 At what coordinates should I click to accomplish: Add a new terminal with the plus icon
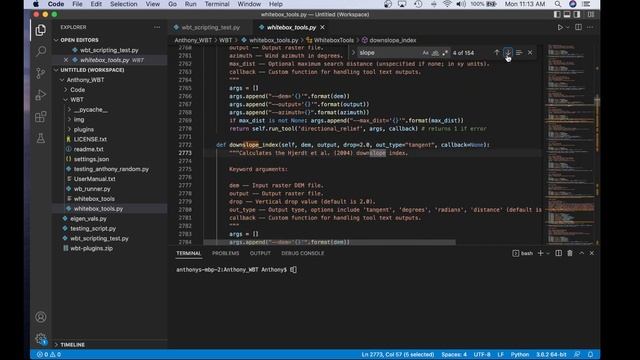tap(540, 253)
